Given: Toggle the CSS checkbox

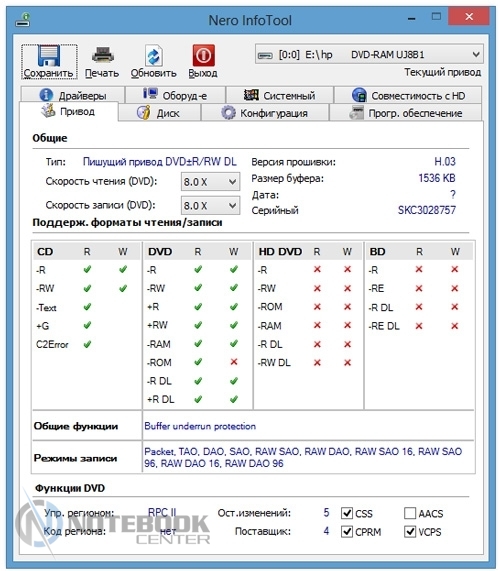Looking at the screenshot, I should click(x=347, y=513).
